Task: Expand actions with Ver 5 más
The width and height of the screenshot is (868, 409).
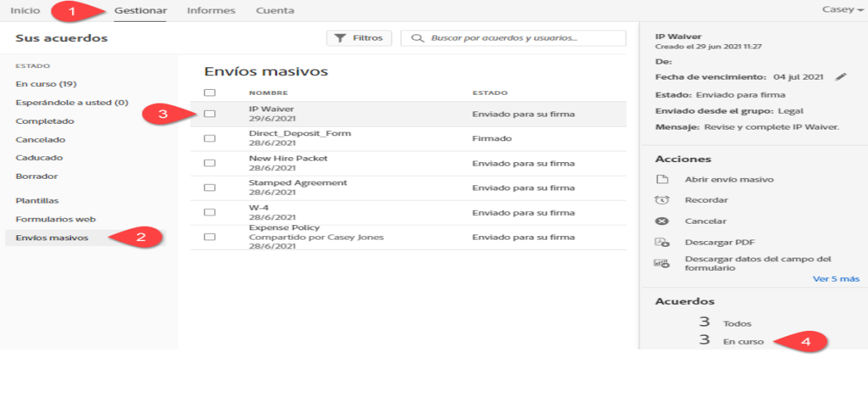Action: click(x=835, y=279)
